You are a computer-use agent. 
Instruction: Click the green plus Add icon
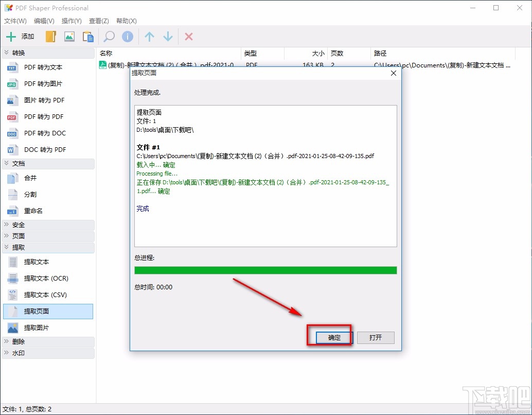pyautogui.click(x=11, y=37)
